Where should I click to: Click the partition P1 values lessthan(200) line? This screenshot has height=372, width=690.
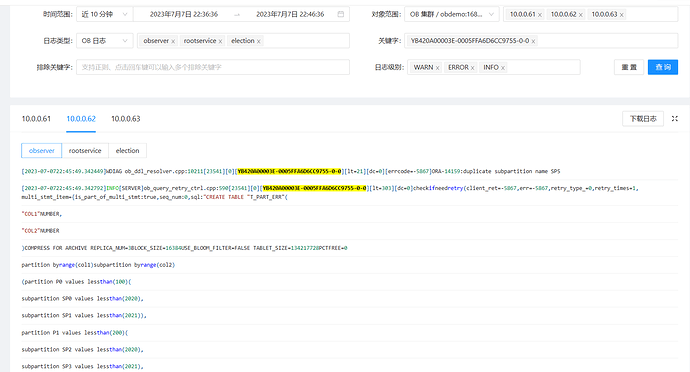(x=75, y=333)
